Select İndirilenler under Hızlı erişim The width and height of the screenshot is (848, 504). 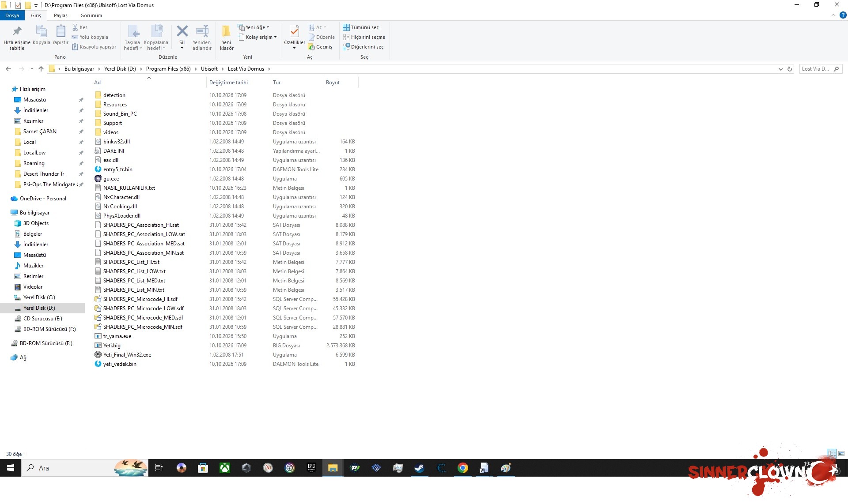tap(36, 110)
